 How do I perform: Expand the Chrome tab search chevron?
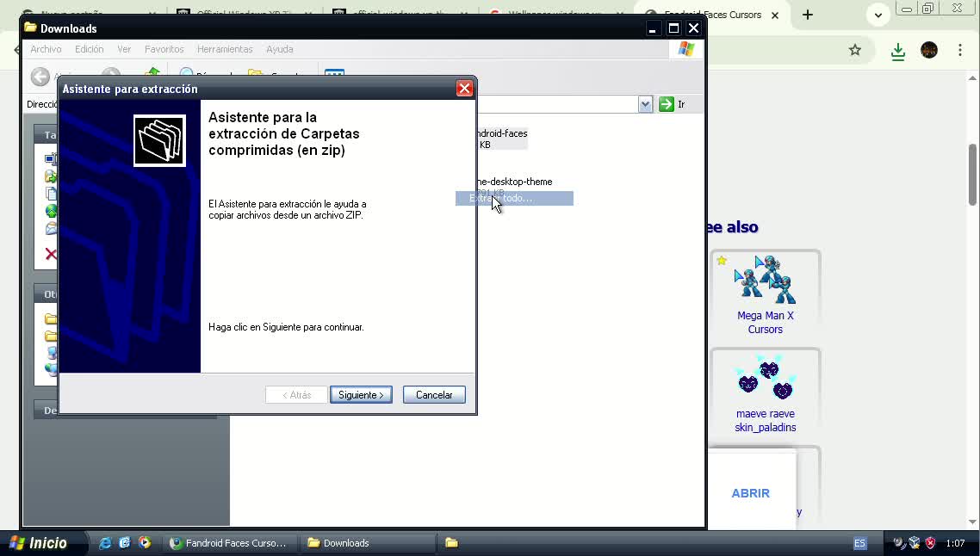tap(878, 15)
